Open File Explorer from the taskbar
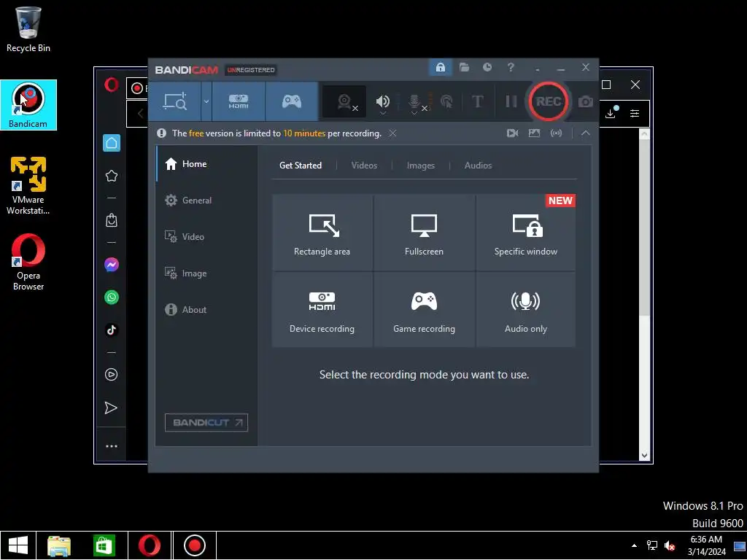Viewport: 747px width, 560px height. 59,545
